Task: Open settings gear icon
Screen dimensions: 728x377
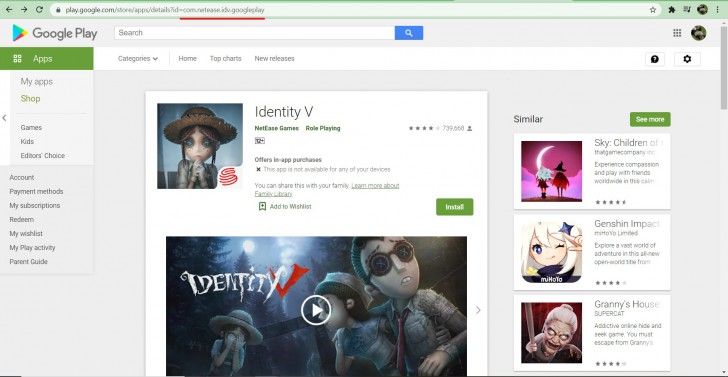Action: [687, 59]
